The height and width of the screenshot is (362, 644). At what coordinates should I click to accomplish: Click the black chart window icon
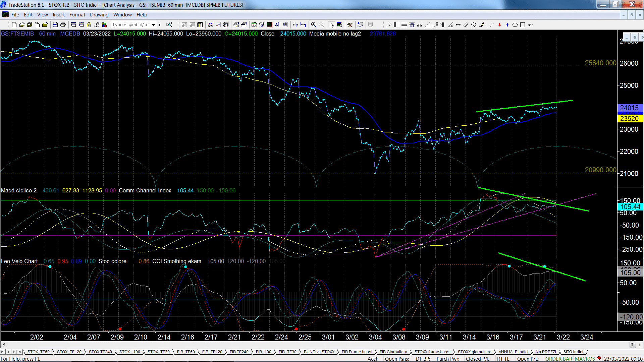[270, 25]
